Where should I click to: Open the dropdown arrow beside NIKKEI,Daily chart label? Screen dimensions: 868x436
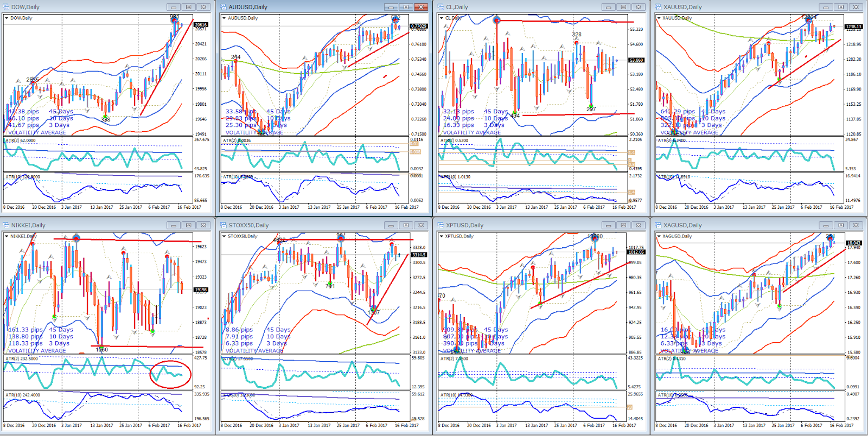(7, 236)
